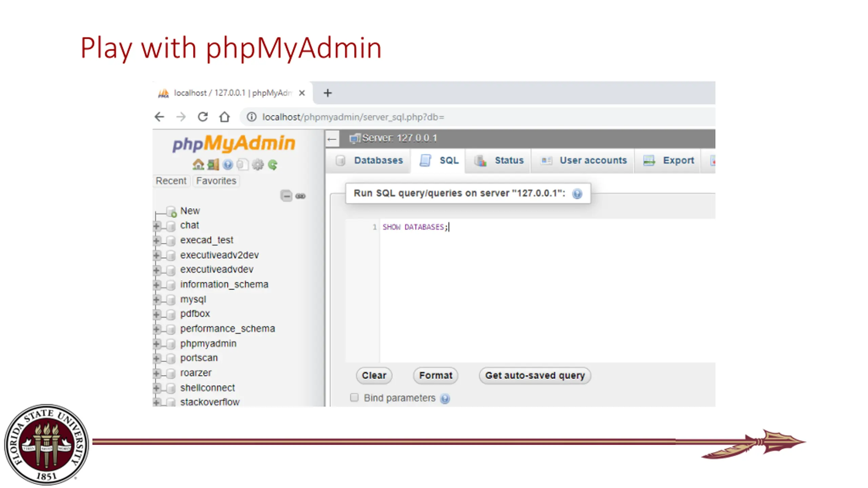Click inside the SQL query editor
868x488 pixels.
[x=542, y=288]
